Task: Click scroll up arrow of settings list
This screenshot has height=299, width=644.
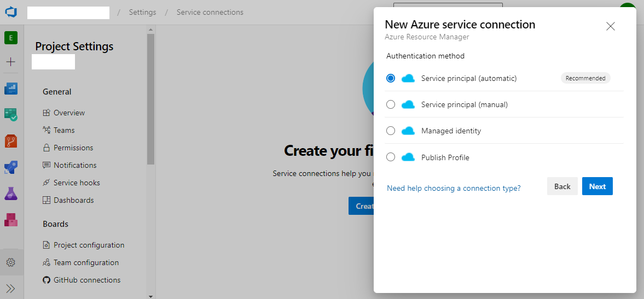Action: [150, 30]
